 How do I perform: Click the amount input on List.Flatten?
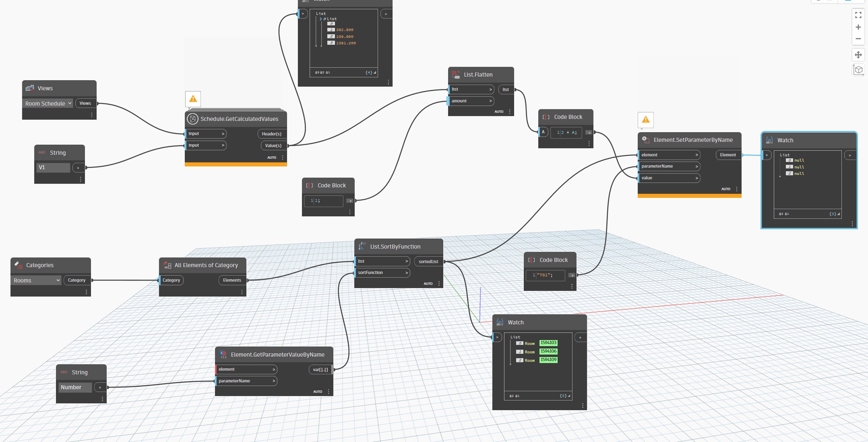click(471, 101)
